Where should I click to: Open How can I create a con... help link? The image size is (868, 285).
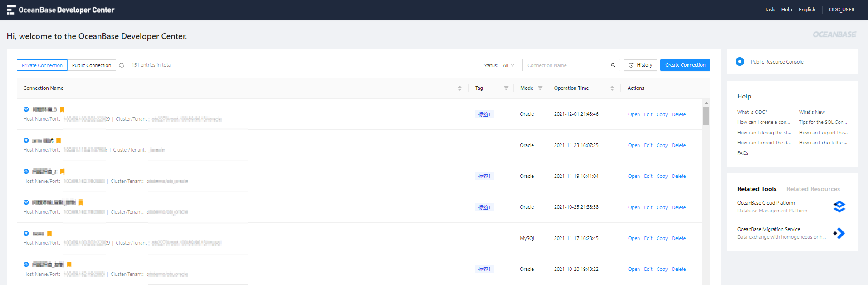point(764,123)
